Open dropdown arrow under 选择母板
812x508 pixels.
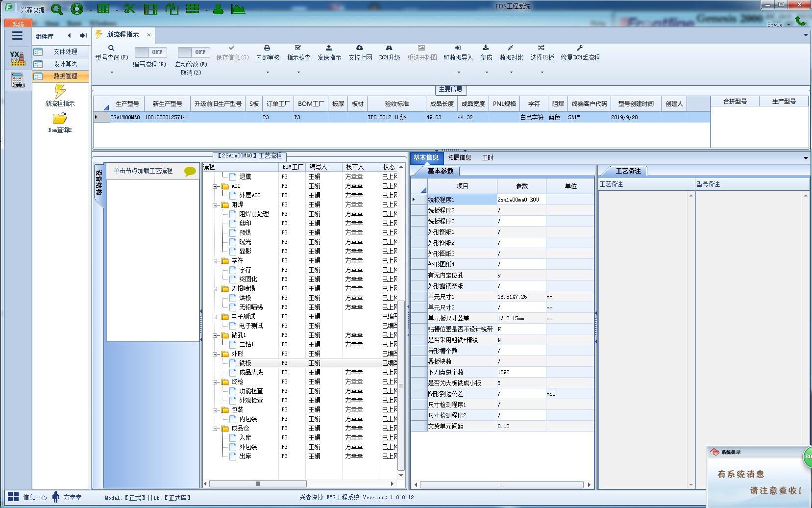tap(542, 73)
